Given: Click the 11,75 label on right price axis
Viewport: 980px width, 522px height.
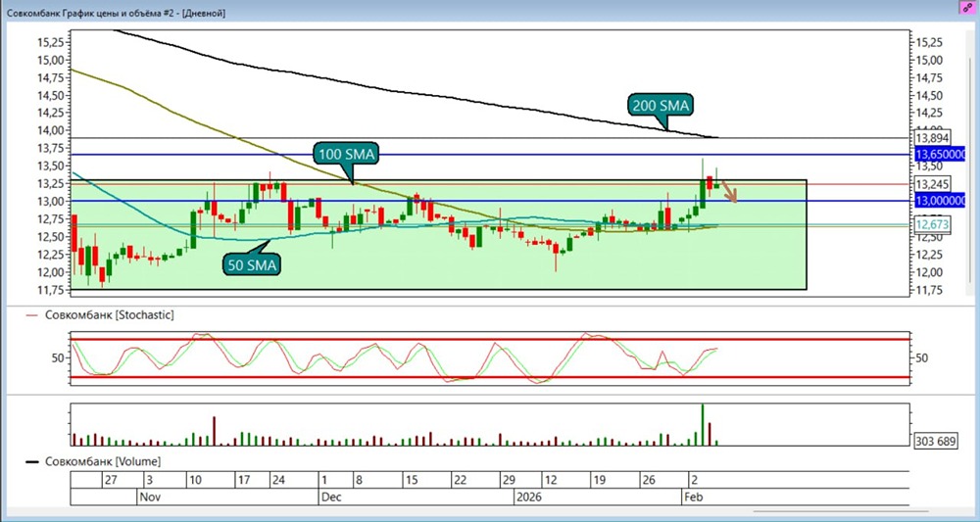Looking at the screenshot, I should coord(930,290).
